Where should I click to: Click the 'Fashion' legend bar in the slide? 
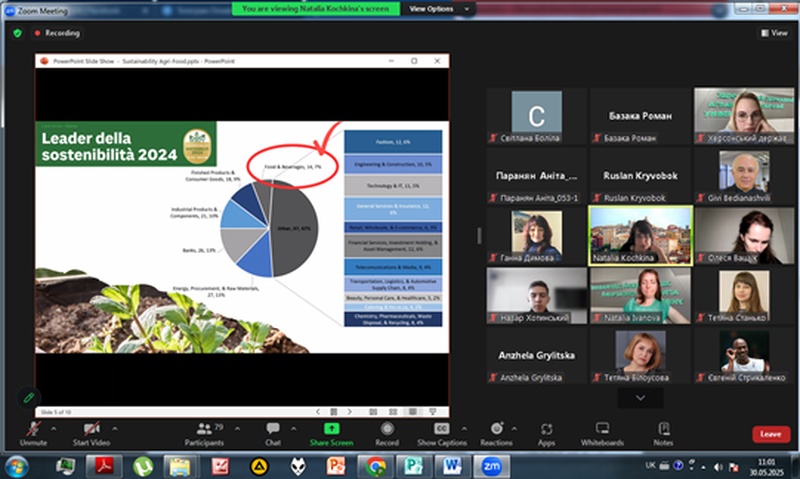393,142
